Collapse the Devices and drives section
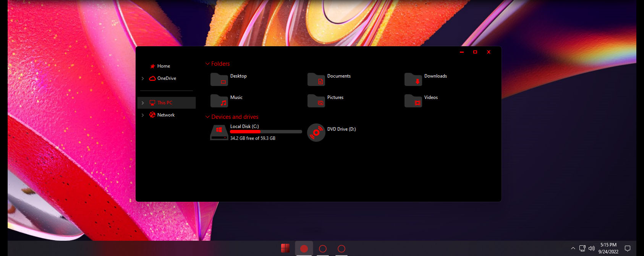The image size is (644, 256). pos(207,117)
